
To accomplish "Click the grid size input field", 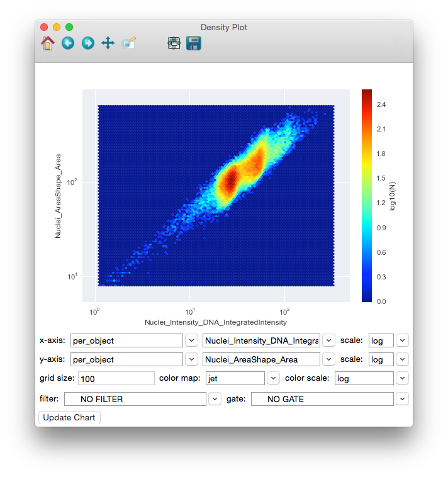I will pos(116,378).
